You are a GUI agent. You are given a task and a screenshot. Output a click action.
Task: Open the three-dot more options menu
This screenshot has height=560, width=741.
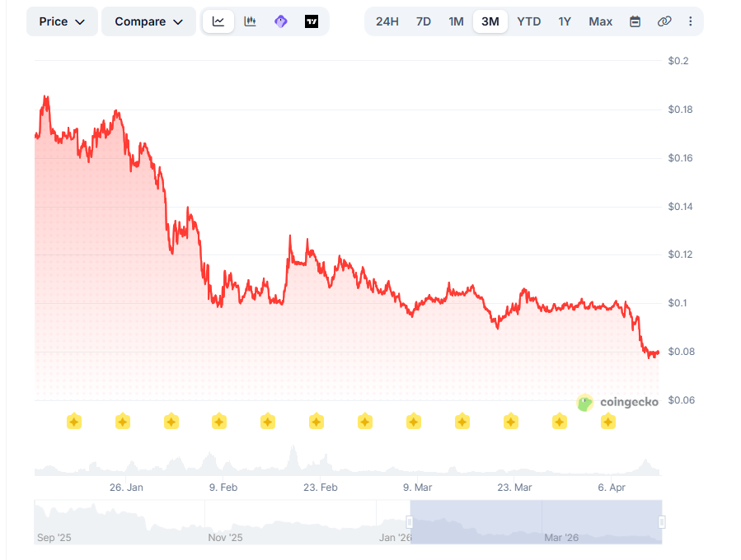690,21
